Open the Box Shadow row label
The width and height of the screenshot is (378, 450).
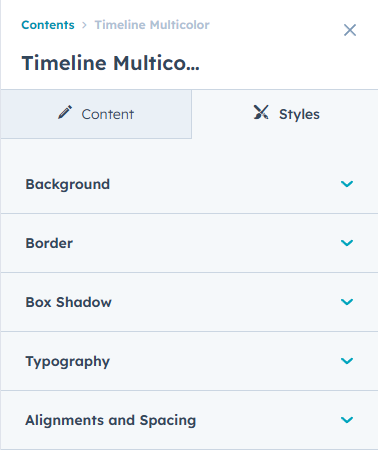pyautogui.click(x=69, y=302)
